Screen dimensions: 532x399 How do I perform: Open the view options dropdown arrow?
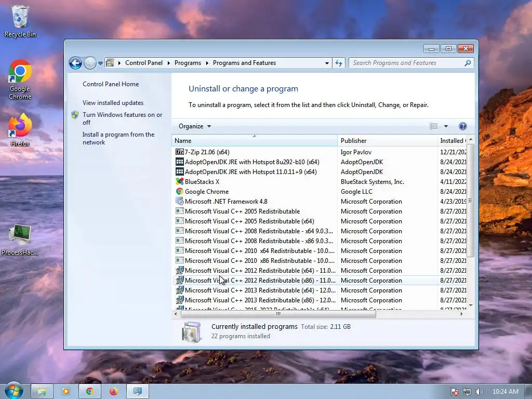[446, 126]
